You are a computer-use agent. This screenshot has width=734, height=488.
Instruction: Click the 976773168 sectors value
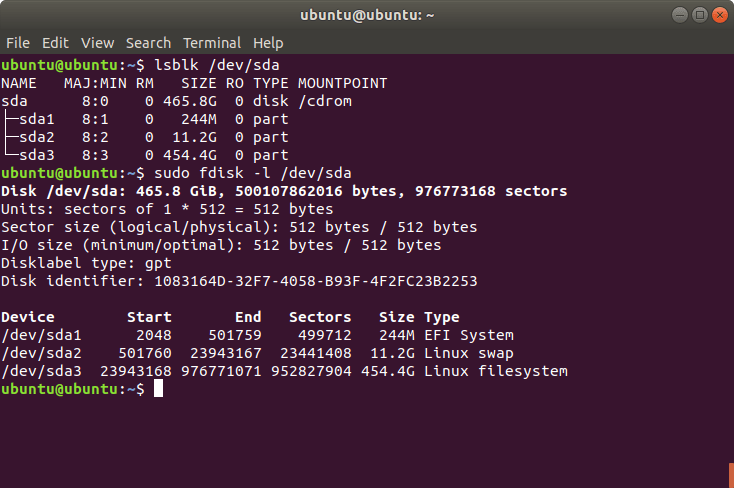coord(491,191)
